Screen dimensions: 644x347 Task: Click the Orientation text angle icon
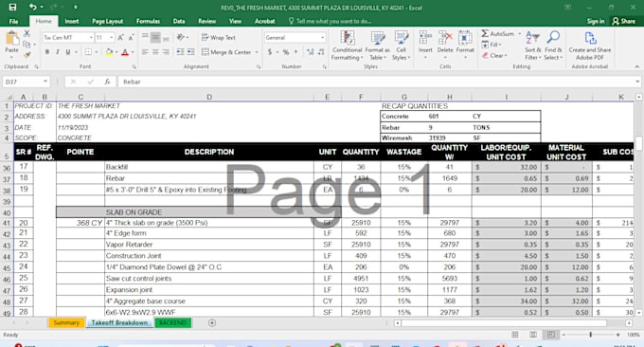pyautogui.click(x=180, y=37)
